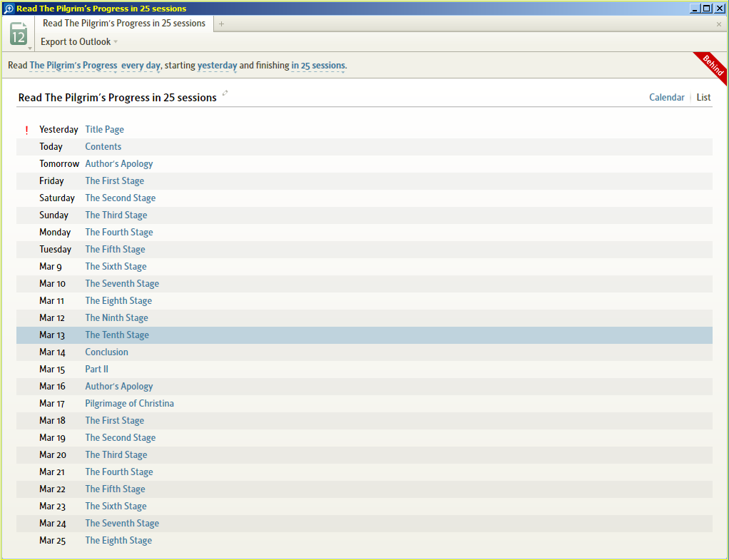Open Title Page reading for Yesterday
The height and width of the screenshot is (560, 729).
[x=105, y=129]
